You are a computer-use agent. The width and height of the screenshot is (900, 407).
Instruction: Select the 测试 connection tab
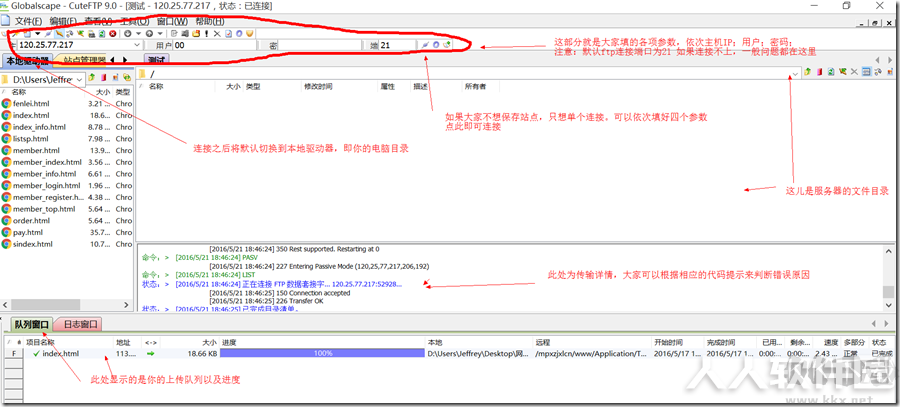point(156,60)
